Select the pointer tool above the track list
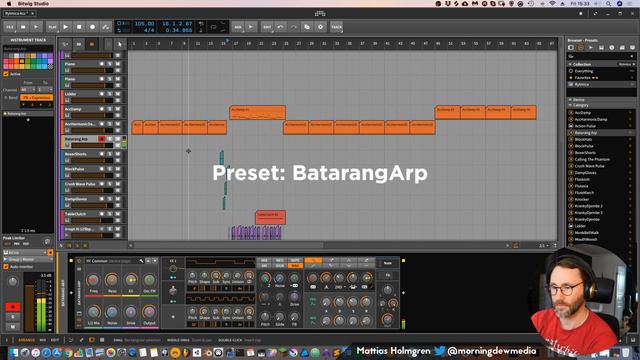The height and width of the screenshot is (360, 640). (x=120, y=44)
